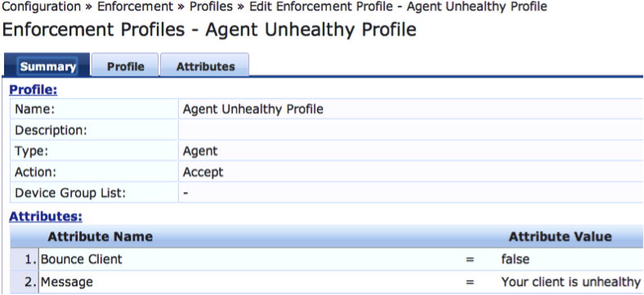Click the Attribute Value column header

[x=560, y=236]
